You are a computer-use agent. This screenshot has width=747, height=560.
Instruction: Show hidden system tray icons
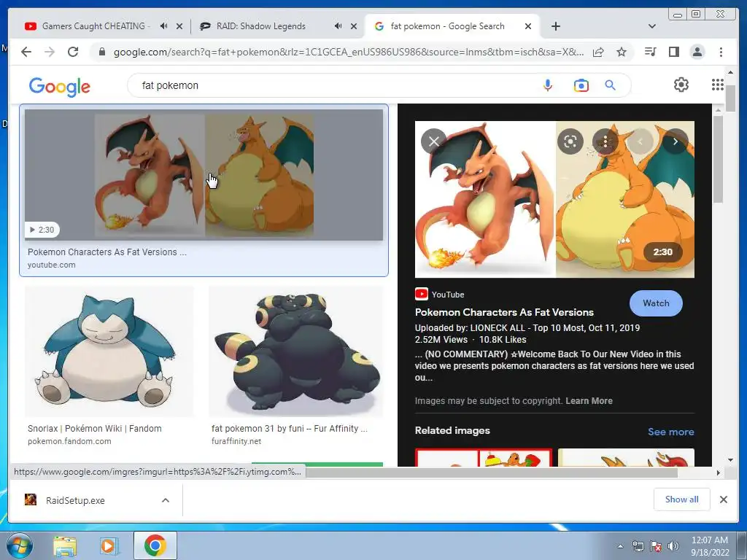620,546
